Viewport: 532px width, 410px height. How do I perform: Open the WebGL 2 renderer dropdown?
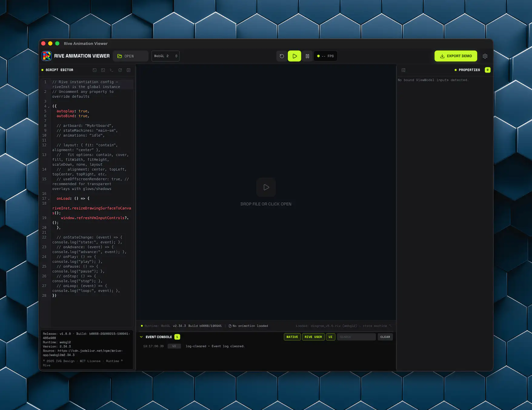(x=165, y=56)
